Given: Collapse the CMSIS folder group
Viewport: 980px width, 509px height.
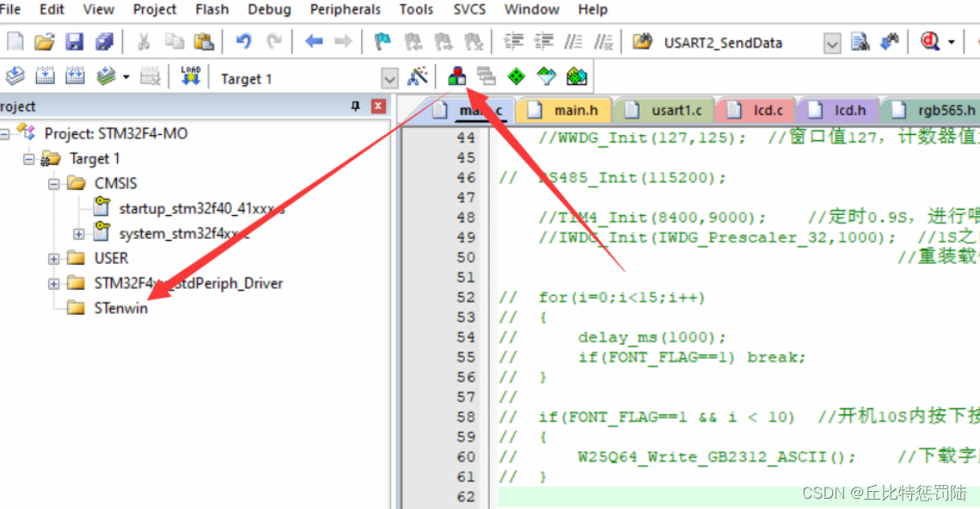Looking at the screenshot, I should pyautogui.click(x=54, y=184).
